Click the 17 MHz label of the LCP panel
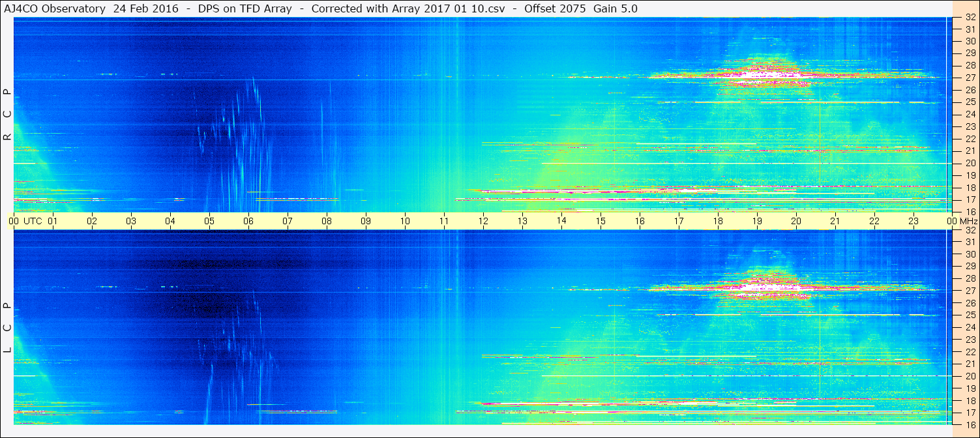The width and height of the screenshot is (980, 438). [x=970, y=413]
